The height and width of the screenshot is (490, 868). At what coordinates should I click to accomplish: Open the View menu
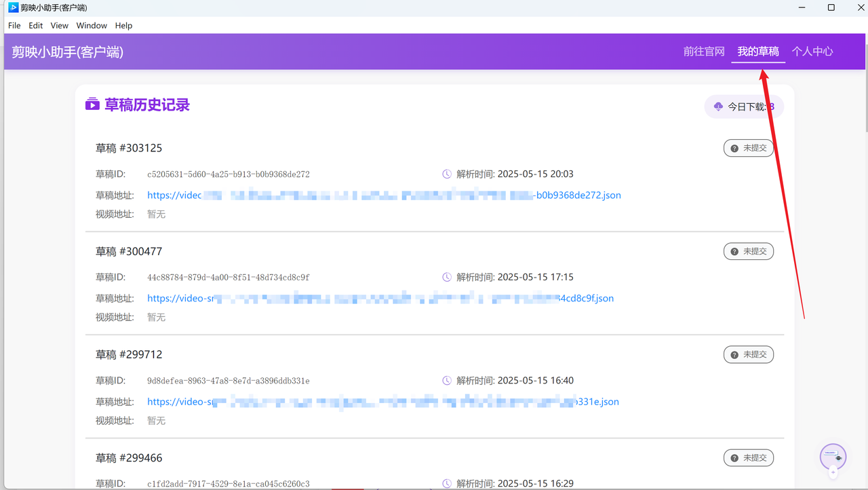coord(60,25)
